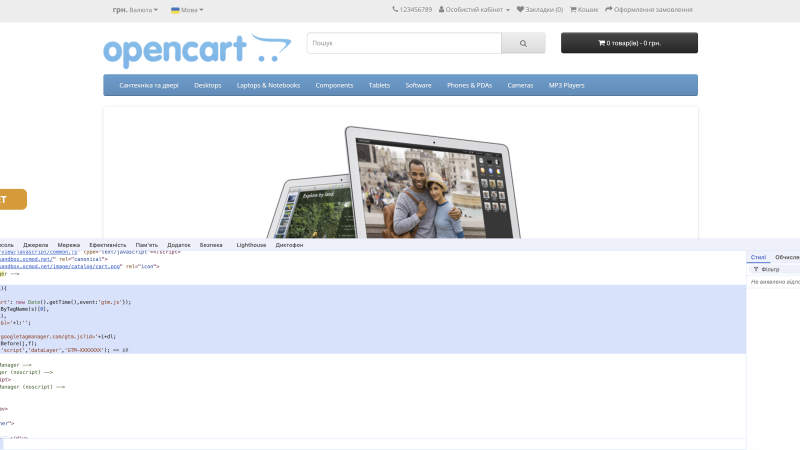Click the funnel icon beside Фільтр
Image resolution: width=800 pixels, height=450 pixels.
coord(756,269)
